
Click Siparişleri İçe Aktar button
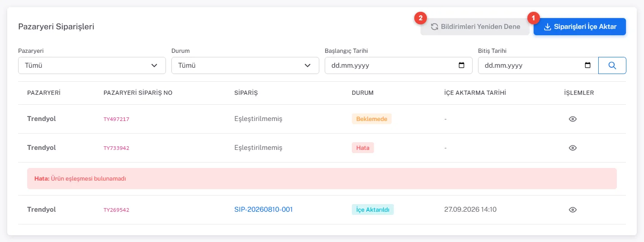[x=580, y=27]
